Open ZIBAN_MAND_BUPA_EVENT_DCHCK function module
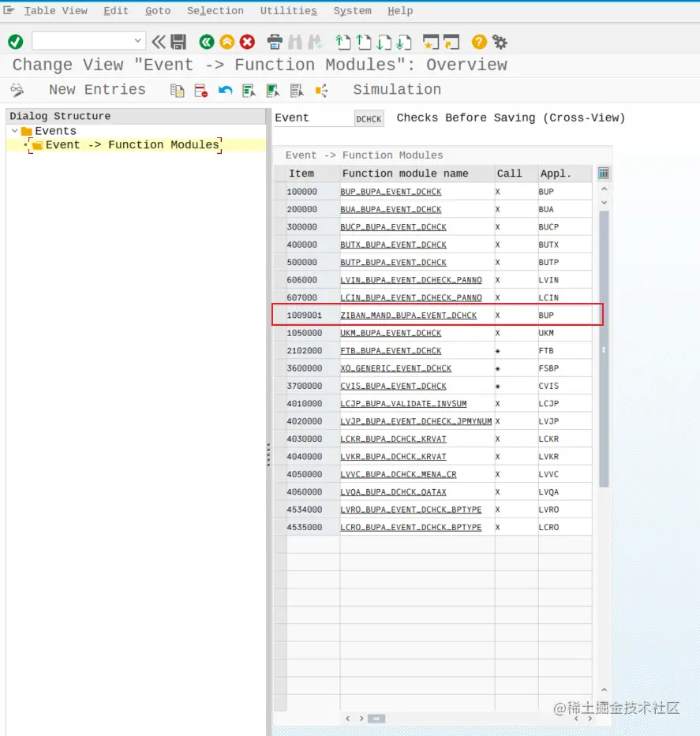Image resolution: width=700 pixels, height=736 pixels. click(409, 316)
